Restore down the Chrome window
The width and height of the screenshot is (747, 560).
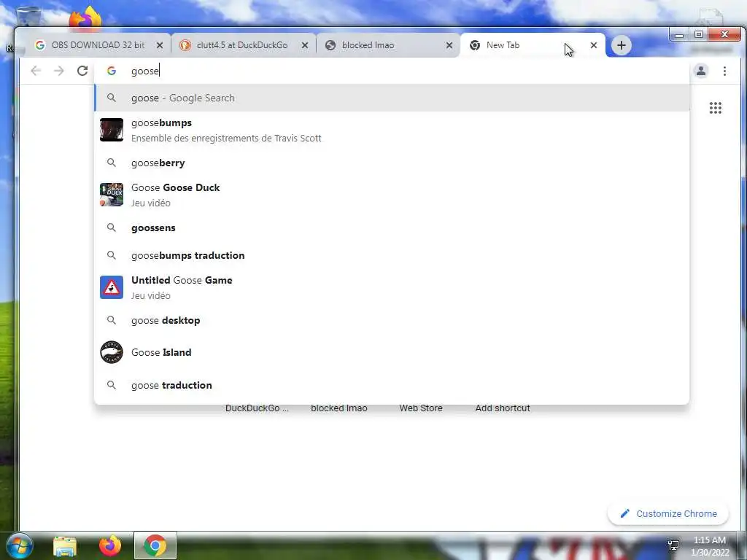pos(698,34)
